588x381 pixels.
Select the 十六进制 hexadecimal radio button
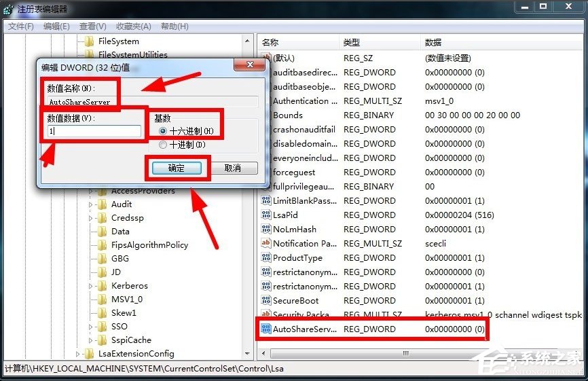pyautogui.click(x=162, y=130)
